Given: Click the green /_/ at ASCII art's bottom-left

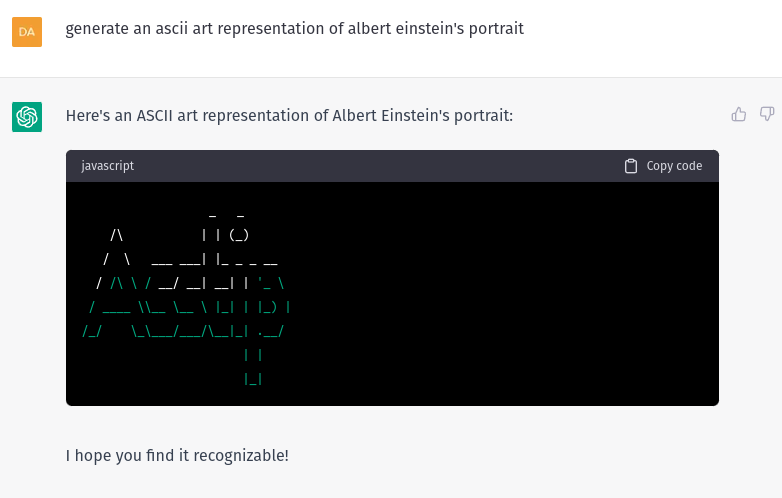Looking at the screenshot, I should (92, 331).
